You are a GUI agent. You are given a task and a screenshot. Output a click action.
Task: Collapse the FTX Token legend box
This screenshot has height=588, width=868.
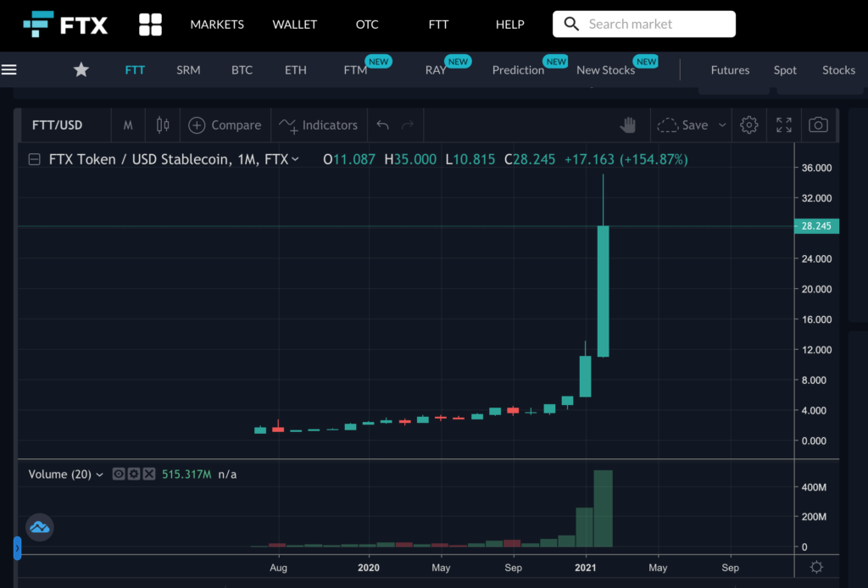[34, 159]
